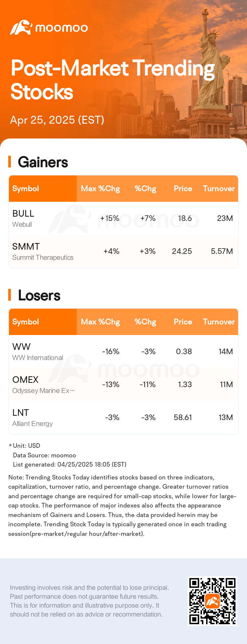Click the Data Source: moomoo text
Screen dimensions: 247x644
(x=44, y=455)
